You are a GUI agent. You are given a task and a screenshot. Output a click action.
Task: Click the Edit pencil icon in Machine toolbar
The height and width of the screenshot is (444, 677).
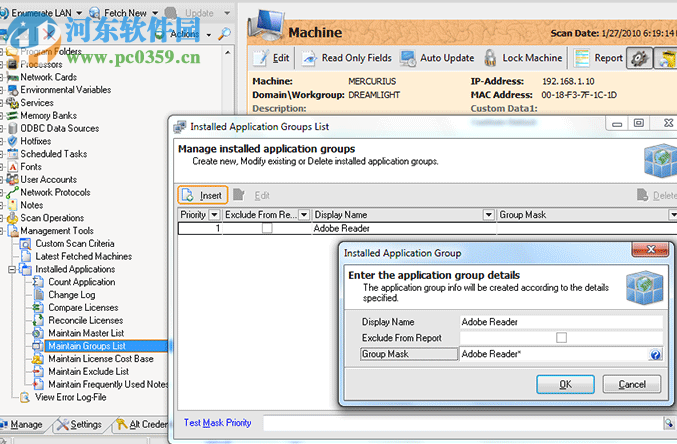click(261, 58)
